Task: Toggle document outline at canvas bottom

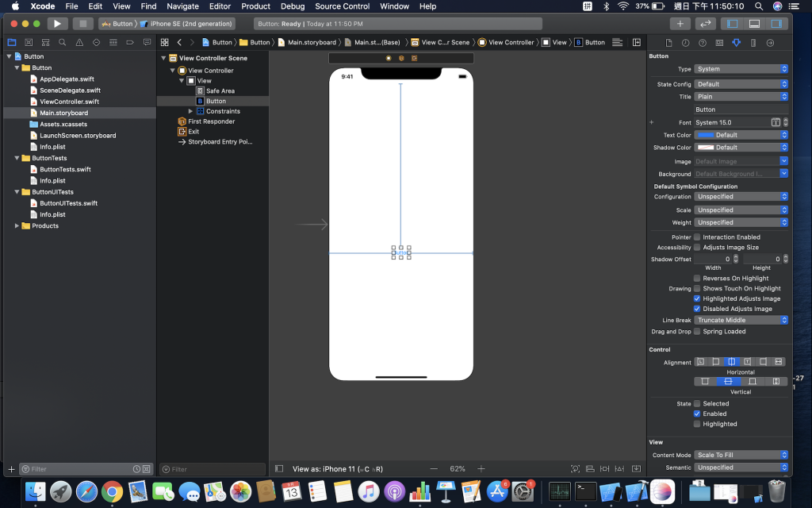Action: click(279, 468)
